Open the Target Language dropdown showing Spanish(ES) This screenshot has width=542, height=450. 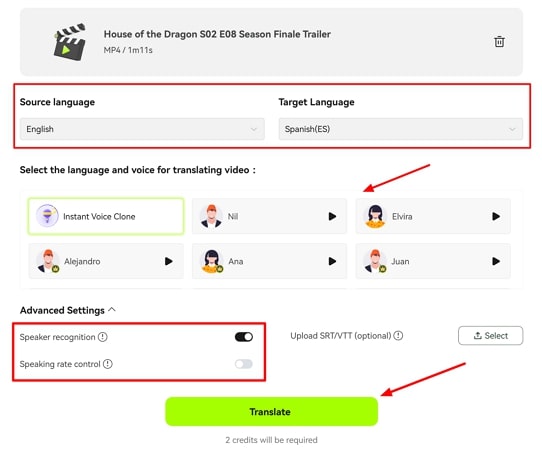tap(401, 129)
